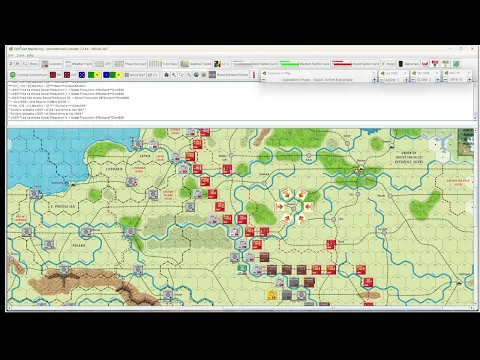Open the Counters palette

click(52, 64)
